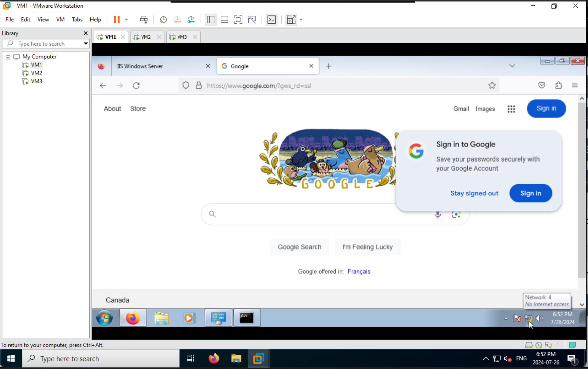
Task: Switch to the VM2 tab
Action: 145,37
